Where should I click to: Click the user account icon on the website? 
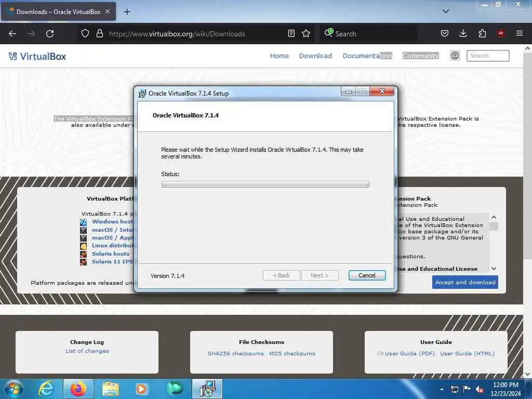455,56
